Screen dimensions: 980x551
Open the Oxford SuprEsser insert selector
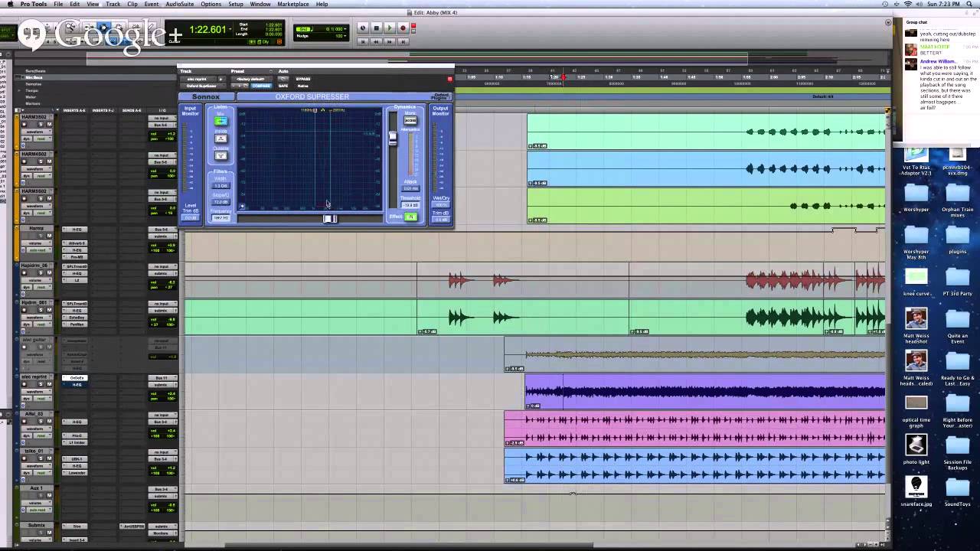(202, 86)
